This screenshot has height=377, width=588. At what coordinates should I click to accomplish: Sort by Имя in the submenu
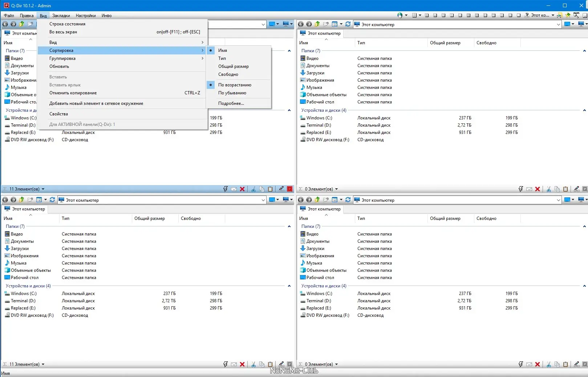tap(239, 50)
